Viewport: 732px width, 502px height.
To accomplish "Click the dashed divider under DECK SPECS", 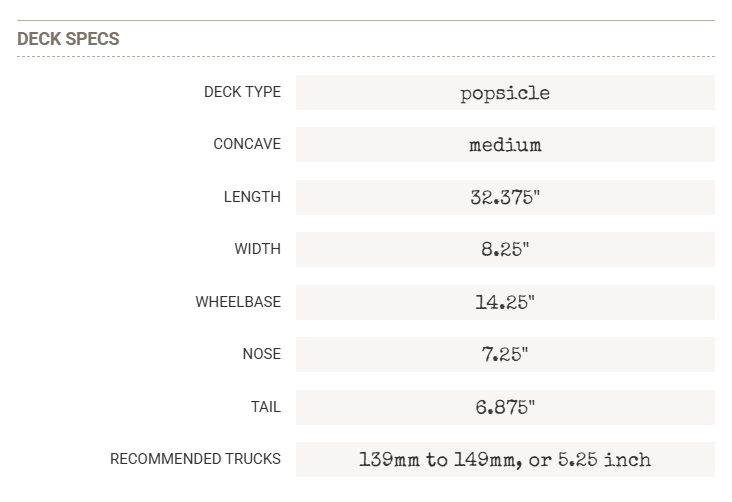I will point(366,57).
